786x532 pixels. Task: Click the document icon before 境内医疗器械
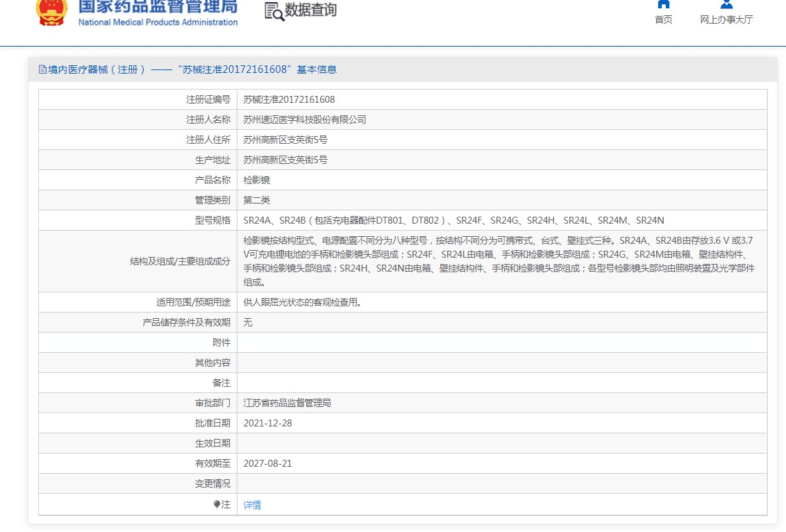42,69
